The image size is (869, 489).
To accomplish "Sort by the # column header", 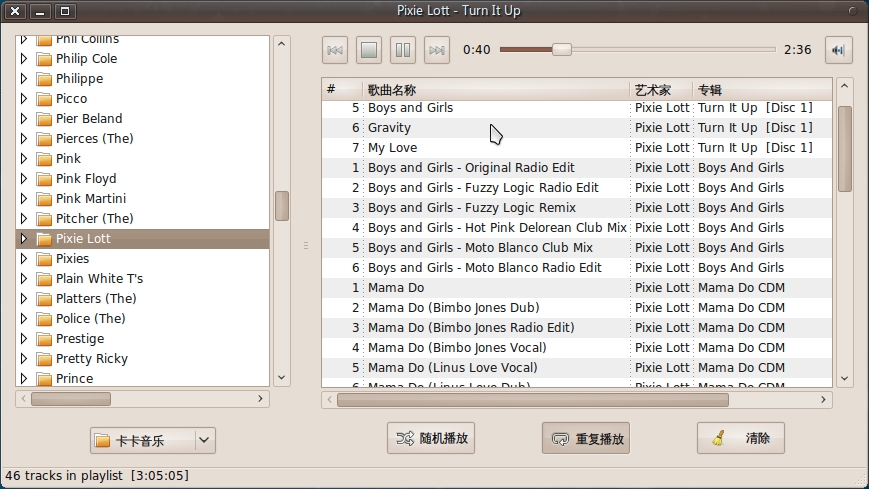I will pos(342,89).
